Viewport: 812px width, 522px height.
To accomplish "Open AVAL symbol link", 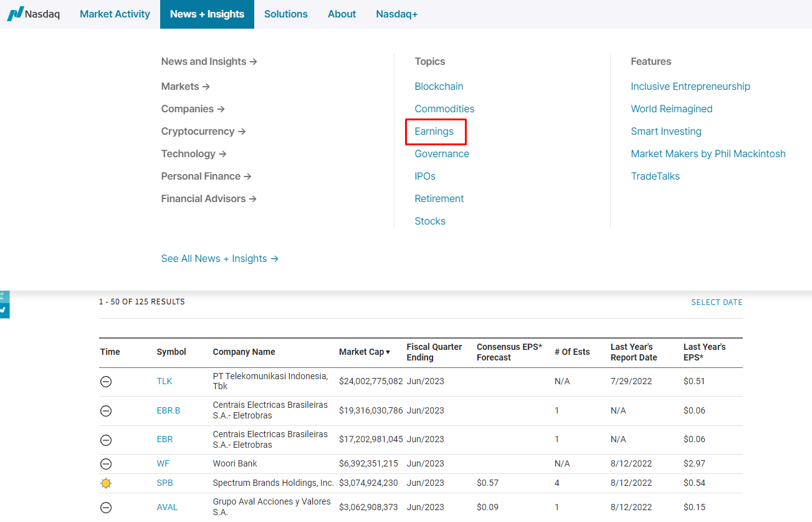I will click(x=167, y=507).
